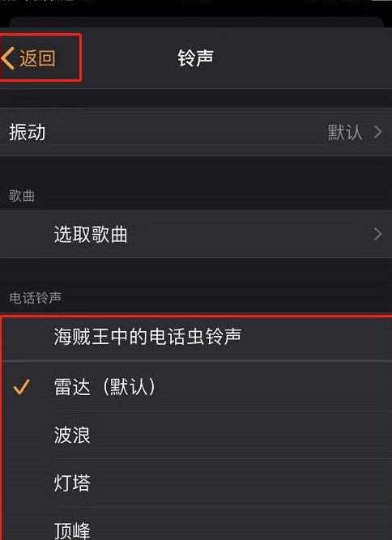The width and height of the screenshot is (392, 540).
Task: Open the 振动 vibration settings row
Action: click(196, 132)
